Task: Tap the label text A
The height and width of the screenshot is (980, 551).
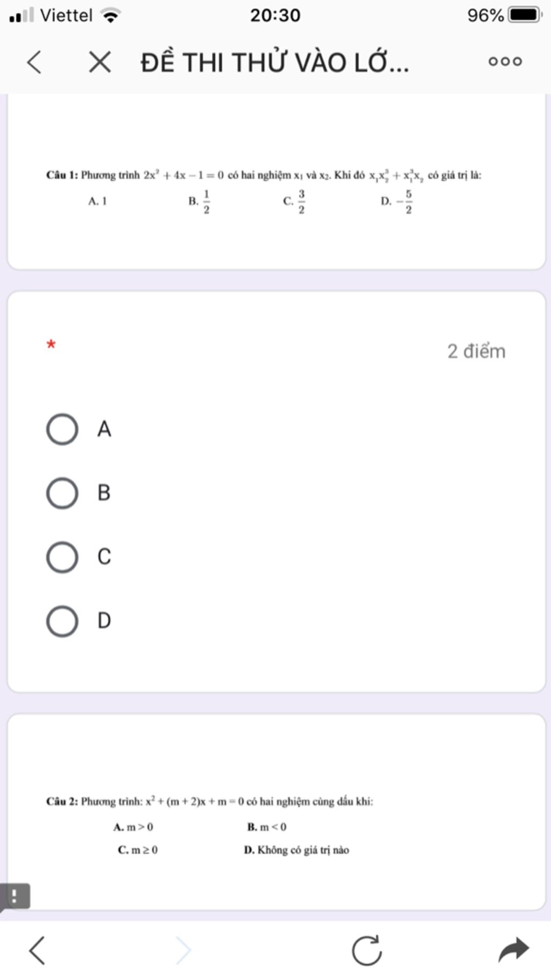Action: tap(104, 429)
